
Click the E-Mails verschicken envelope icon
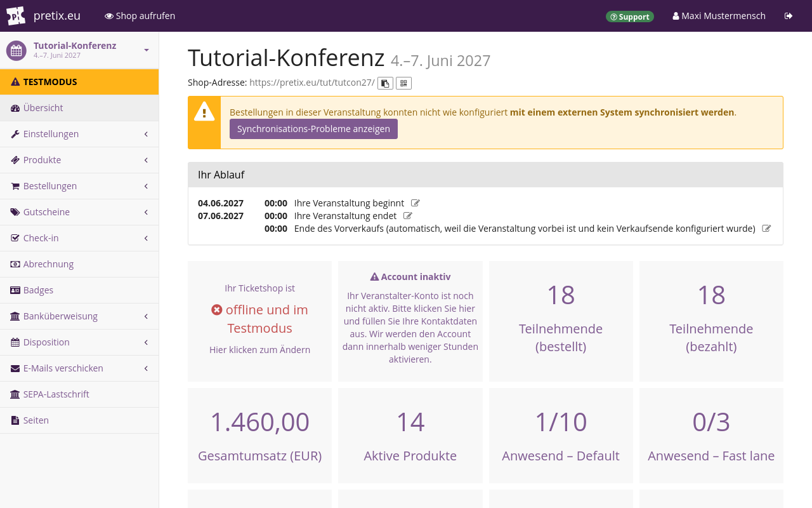coord(15,368)
